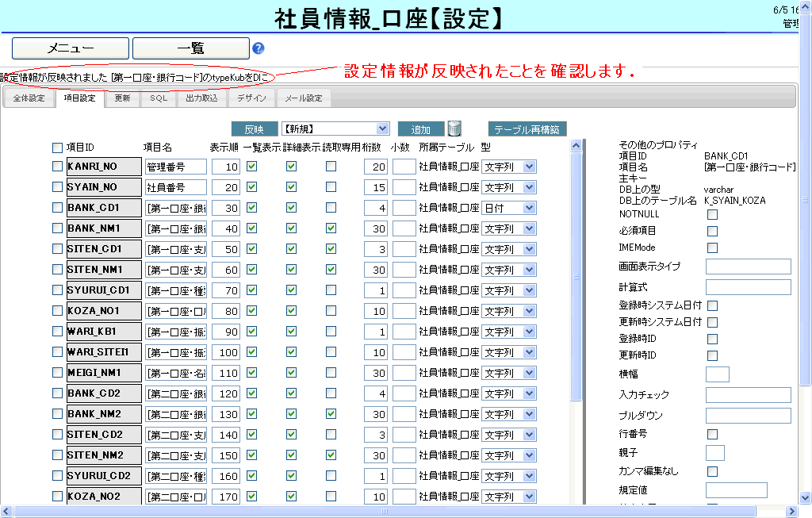Toggle 読取専用 checkbox for BANK_NM1 row
The image size is (812, 518).
tap(331, 228)
